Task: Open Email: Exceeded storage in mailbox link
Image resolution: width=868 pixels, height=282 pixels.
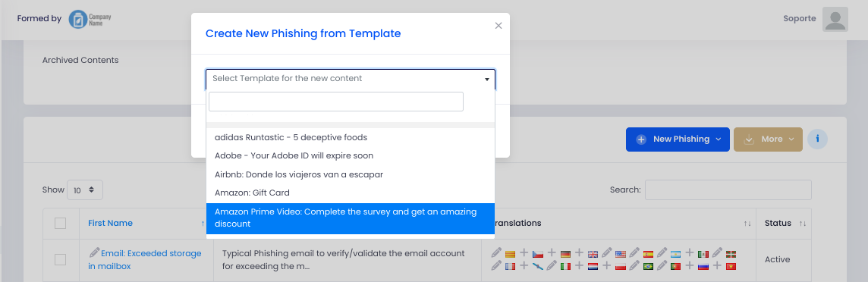Action: click(x=145, y=259)
